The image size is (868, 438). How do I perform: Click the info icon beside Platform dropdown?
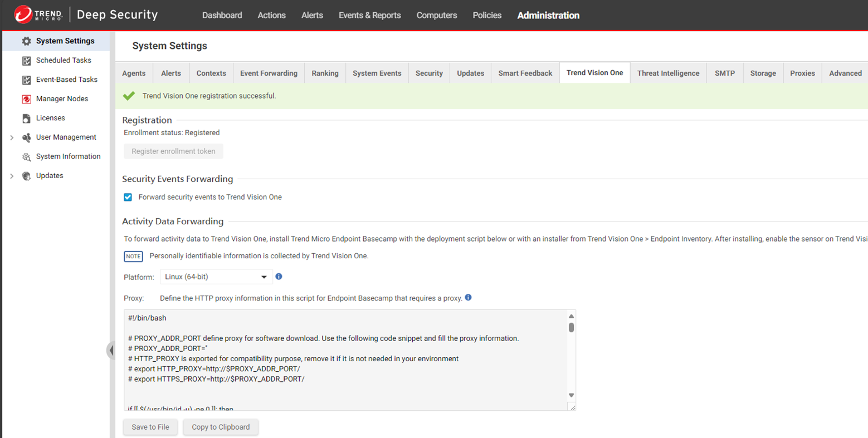click(x=279, y=277)
